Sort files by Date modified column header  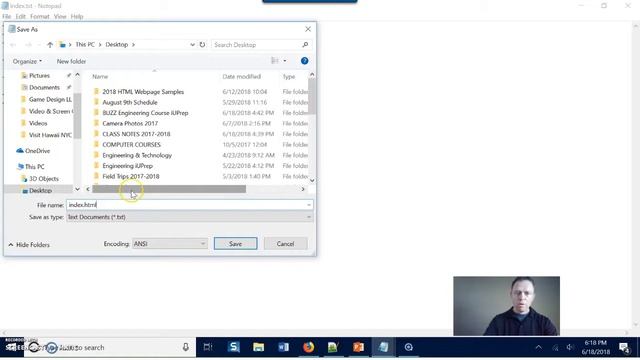pos(242,76)
